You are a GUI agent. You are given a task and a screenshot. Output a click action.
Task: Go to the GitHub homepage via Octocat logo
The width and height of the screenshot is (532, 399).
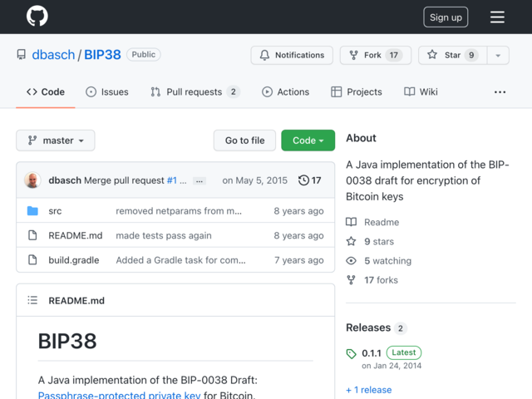pos(37,16)
